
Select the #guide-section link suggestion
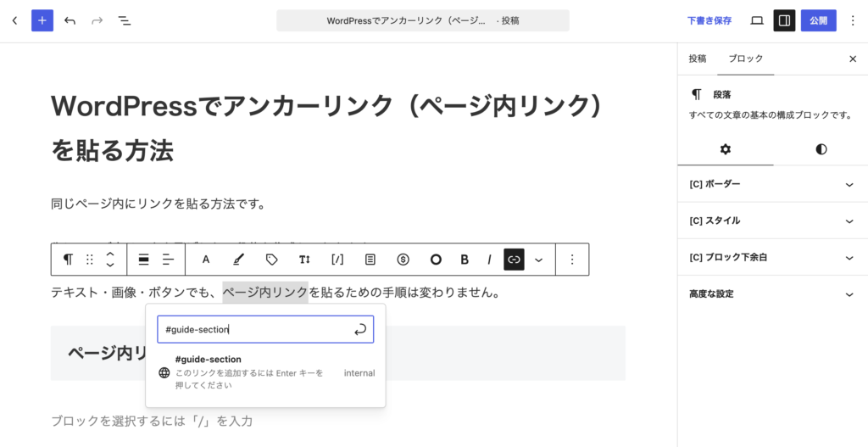pyautogui.click(x=265, y=372)
